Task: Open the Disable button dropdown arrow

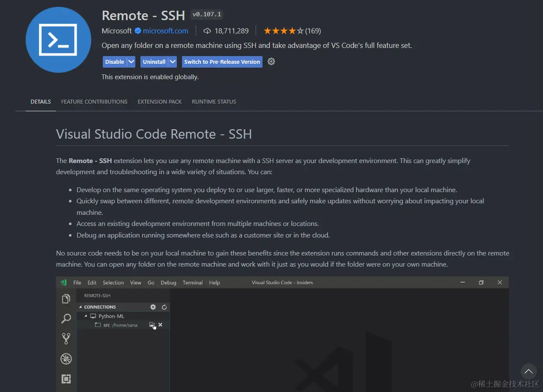Action: tap(131, 62)
